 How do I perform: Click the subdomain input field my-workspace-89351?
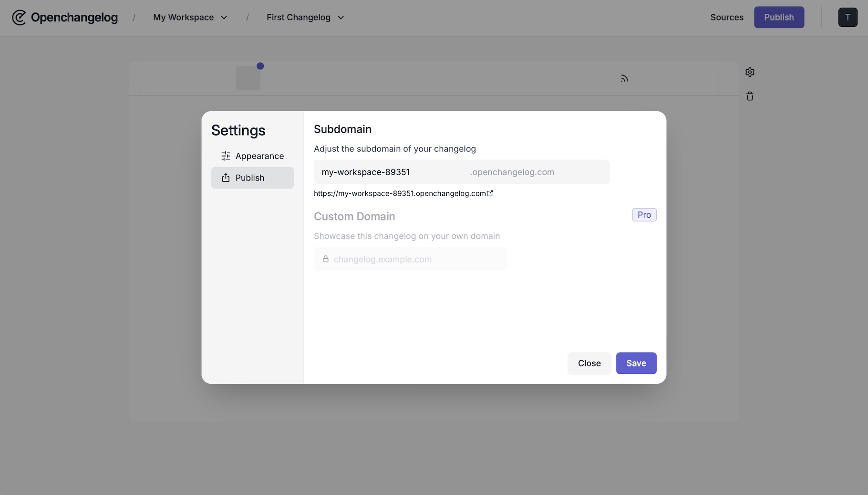pyautogui.click(x=382, y=172)
